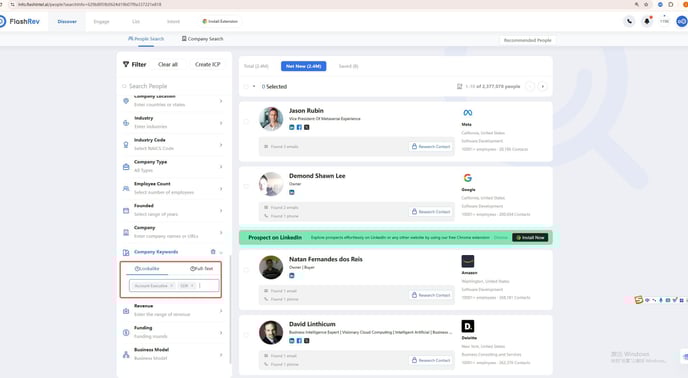Go to next page of people results

click(x=543, y=86)
